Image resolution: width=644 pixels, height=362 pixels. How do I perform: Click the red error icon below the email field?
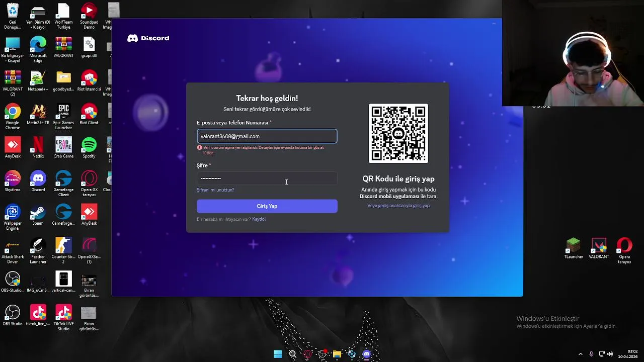(199, 148)
